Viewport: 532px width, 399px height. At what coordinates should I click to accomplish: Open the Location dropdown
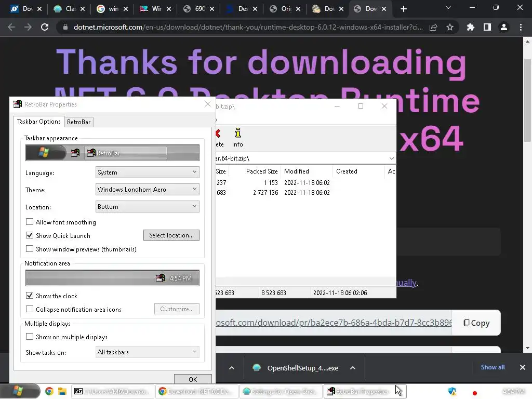coord(147,207)
